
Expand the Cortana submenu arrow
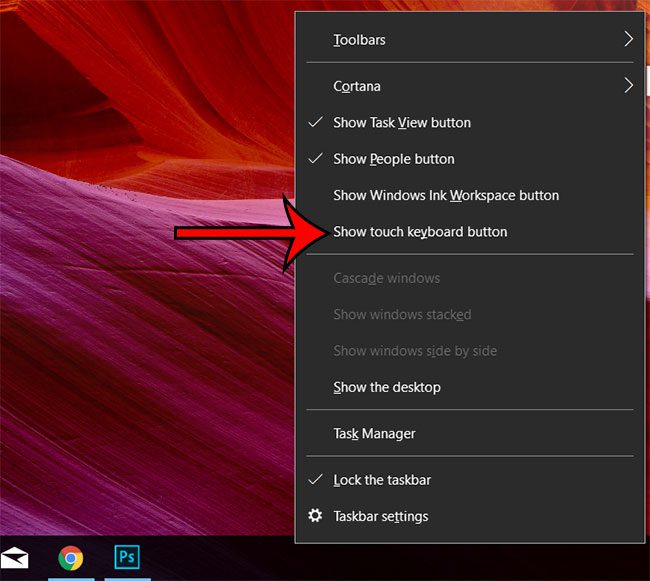pyautogui.click(x=628, y=86)
